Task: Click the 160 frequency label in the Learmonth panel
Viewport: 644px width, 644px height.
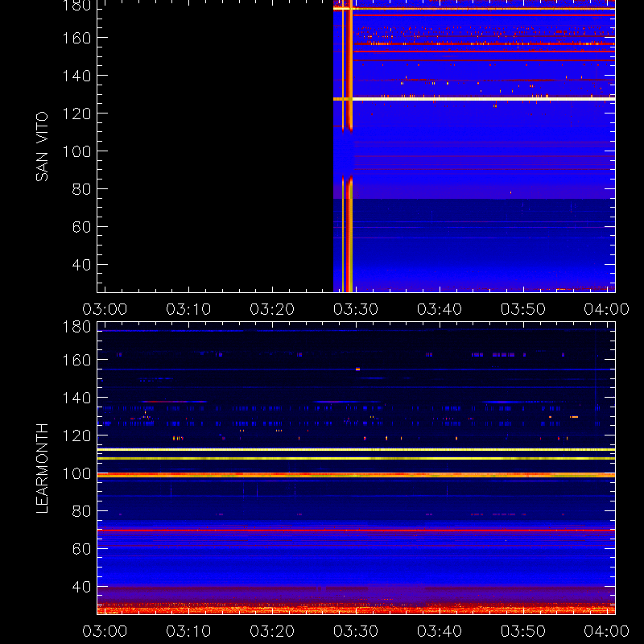Action: click(76, 360)
